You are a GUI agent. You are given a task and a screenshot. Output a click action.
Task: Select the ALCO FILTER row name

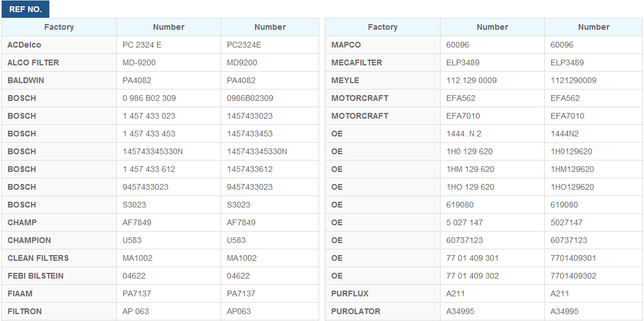(x=33, y=62)
